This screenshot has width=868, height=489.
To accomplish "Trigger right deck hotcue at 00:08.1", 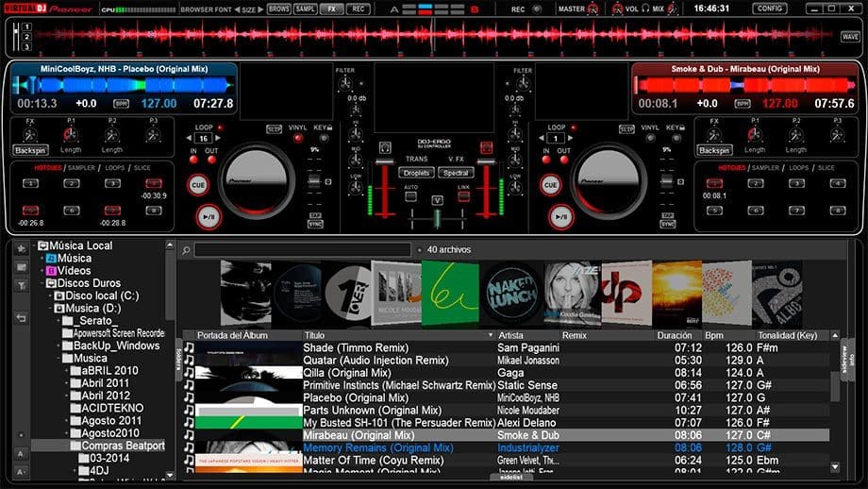I will [714, 183].
